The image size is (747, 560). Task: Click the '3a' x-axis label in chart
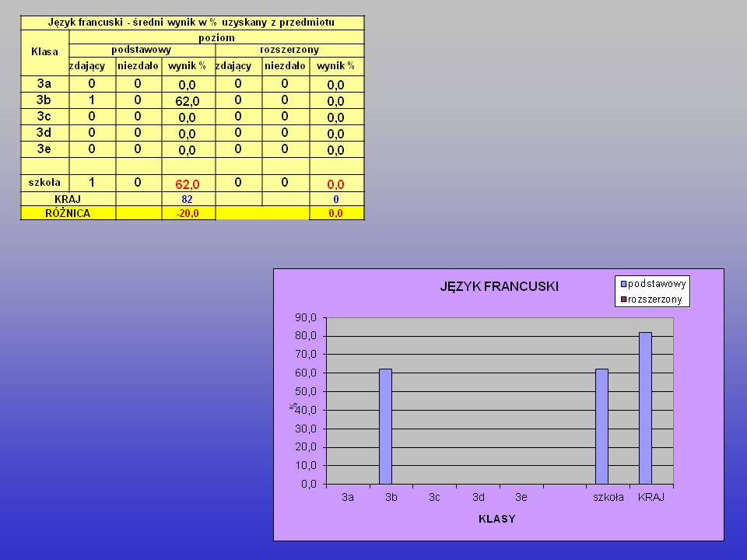pyautogui.click(x=348, y=497)
